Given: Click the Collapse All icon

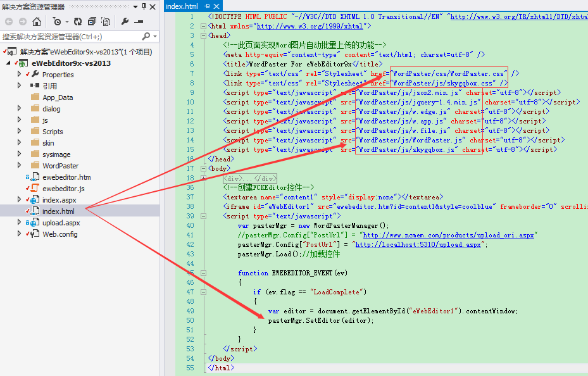Looking at the screenshot, I should coord(92,22).
